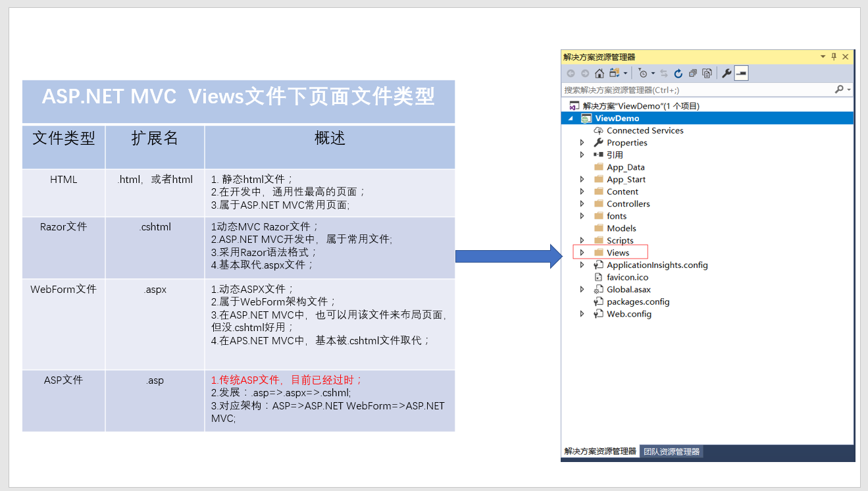Viewport: 868px width, 491px height.
Task: Click the "Razor文件" file type cell
Action: coord(64,247)
